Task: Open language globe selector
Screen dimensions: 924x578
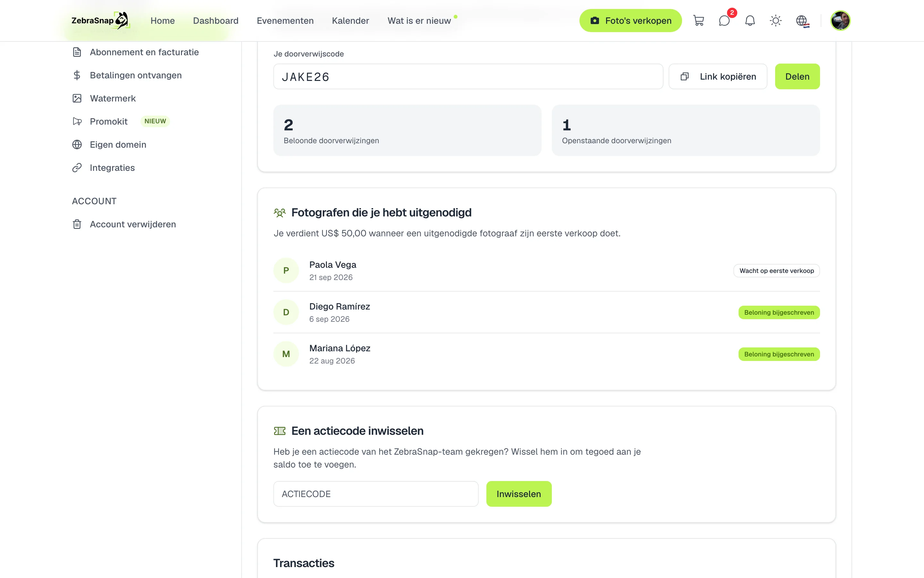Action: pos(802,21)
